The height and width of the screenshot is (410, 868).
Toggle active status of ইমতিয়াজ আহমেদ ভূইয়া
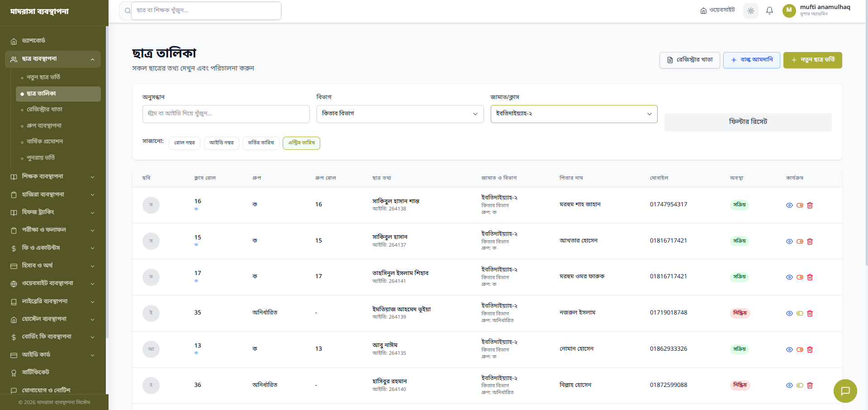click(x=800, y=314)
